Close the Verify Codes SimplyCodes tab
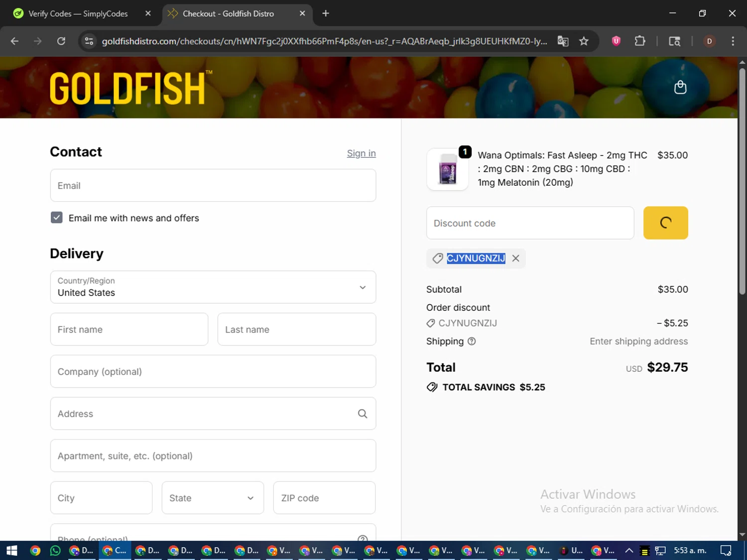Image resolution: width=747 pixels, height=560 pixels. click(148, 13)
